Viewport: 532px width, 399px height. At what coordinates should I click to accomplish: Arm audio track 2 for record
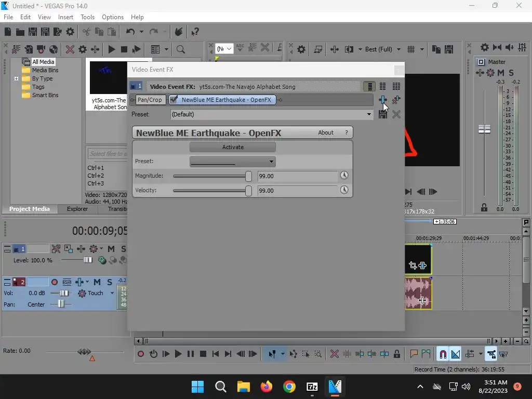[54, 282]
